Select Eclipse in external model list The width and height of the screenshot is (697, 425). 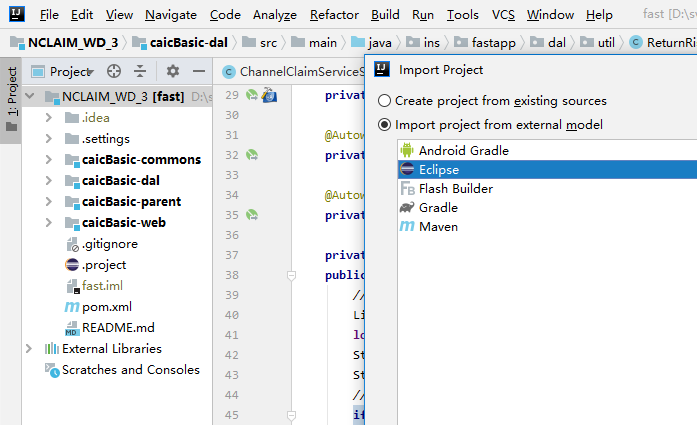pos(548,169)
